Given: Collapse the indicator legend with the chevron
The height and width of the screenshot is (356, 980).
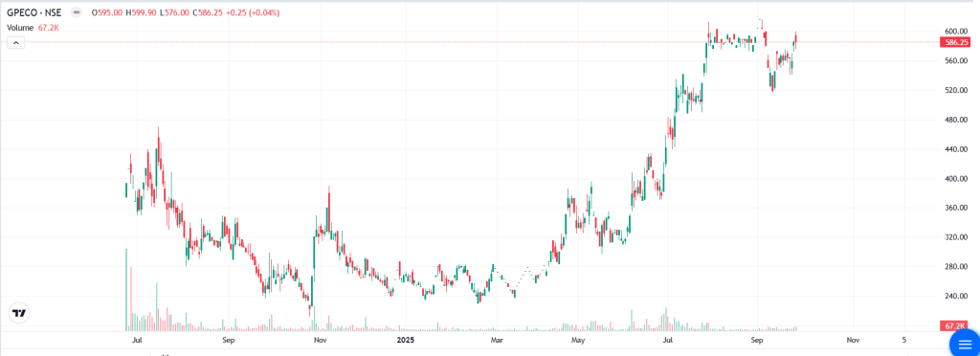Looking at the screenshot, I should pyautogui.click(x=15, y=42).
